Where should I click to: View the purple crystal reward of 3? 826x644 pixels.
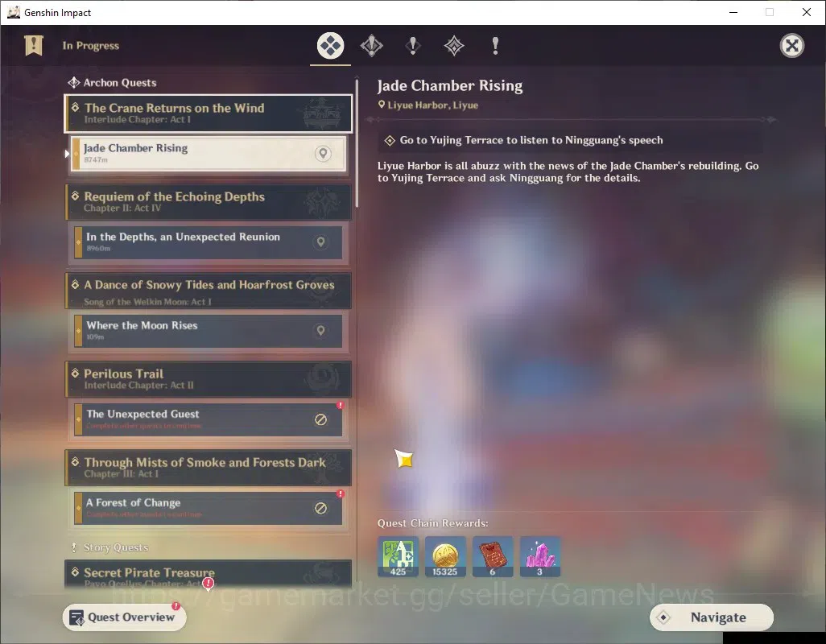click(x=540, y=556)
